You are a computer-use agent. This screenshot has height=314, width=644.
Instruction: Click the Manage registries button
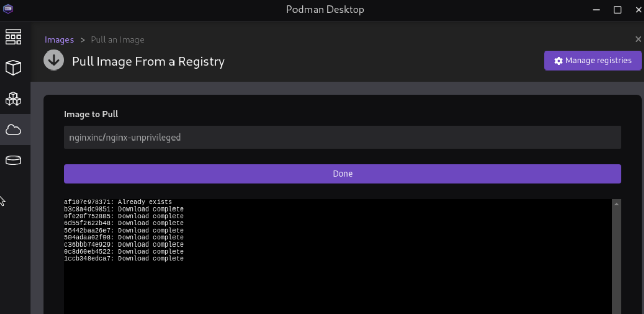[593, 61]
